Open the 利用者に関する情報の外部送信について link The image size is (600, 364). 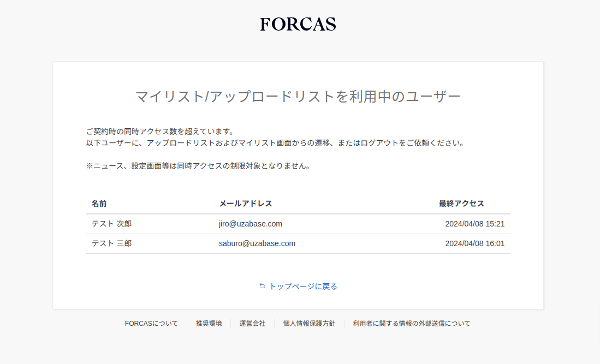(x=411, y=324)
